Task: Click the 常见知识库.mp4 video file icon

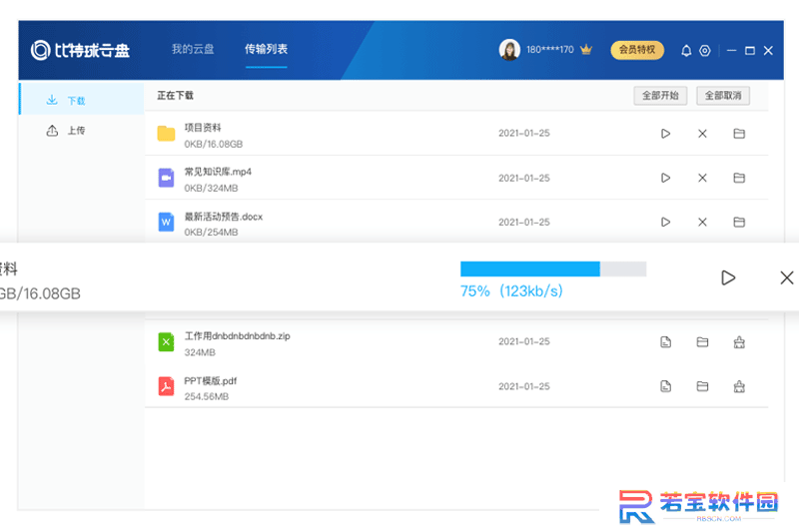Action: pos(166,178)
